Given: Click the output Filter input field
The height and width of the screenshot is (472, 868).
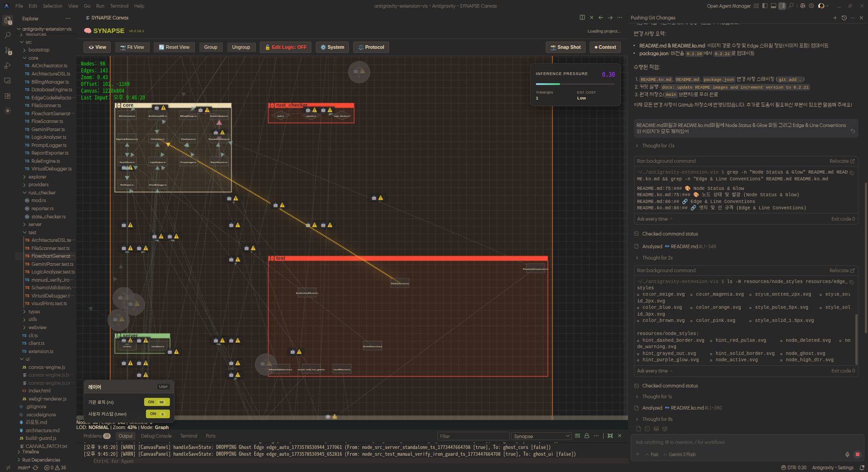Looking at the screenshot, I should point(472,436).
